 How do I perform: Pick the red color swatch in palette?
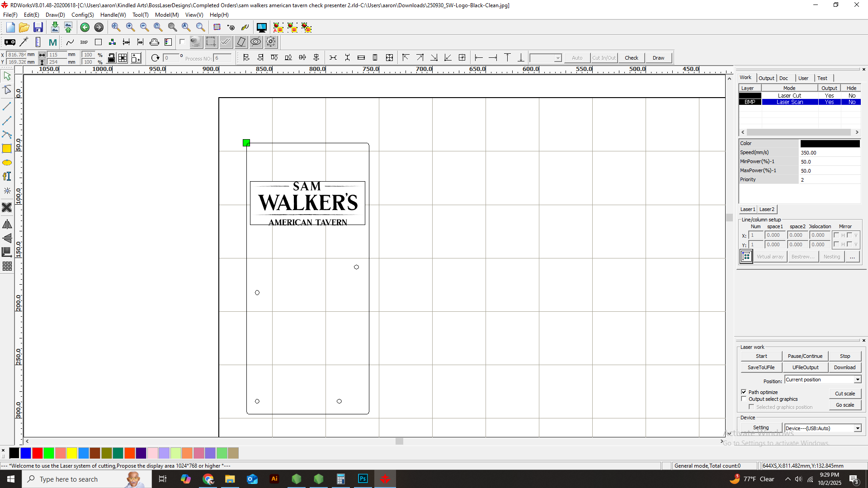pos(38,453)
